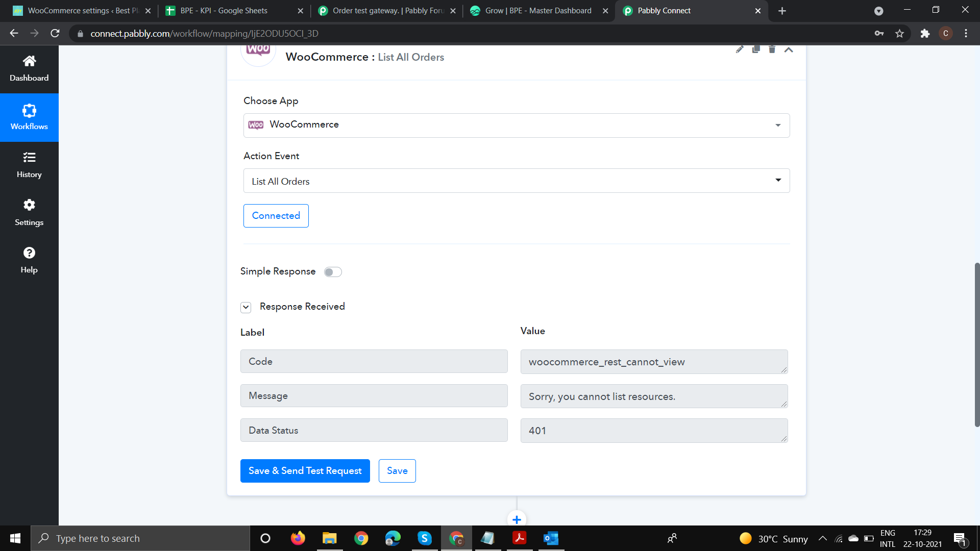Reload the current page
980x551 pixels.
[55, 33]
